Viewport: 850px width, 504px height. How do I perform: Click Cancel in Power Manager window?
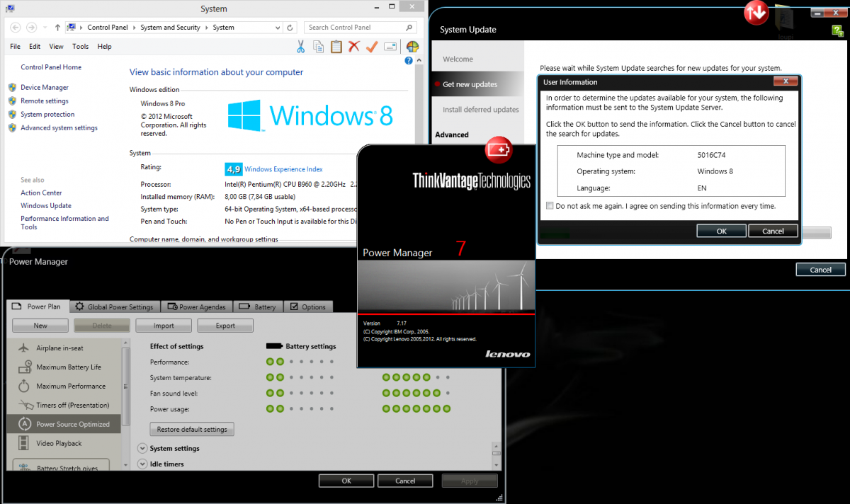tap(405, 481)
